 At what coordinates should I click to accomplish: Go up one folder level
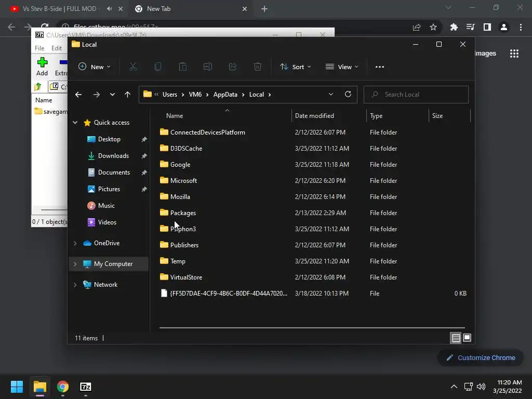pyautogui.click(x=127, y=95)
